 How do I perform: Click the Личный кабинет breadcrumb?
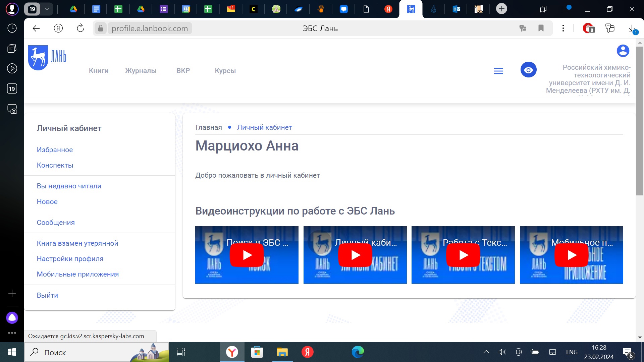pyautogui.click(x=264, y=127)
